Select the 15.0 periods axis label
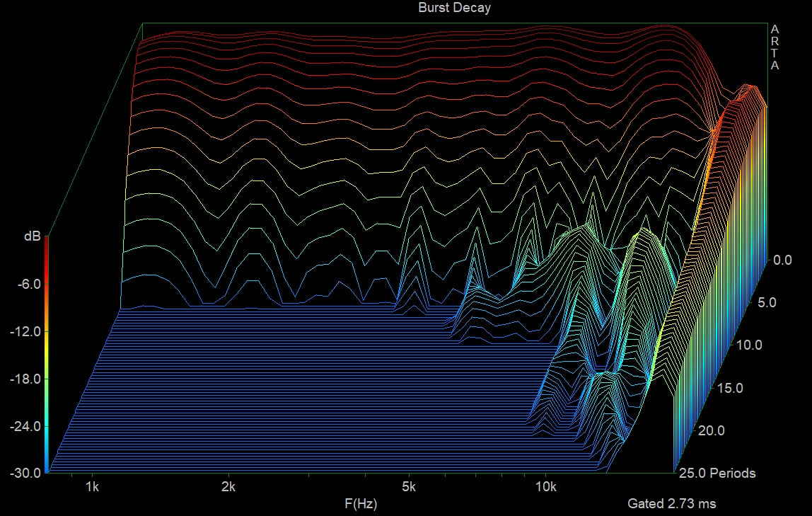This screenshot has width=812, height=516. [x=729, y=388]
